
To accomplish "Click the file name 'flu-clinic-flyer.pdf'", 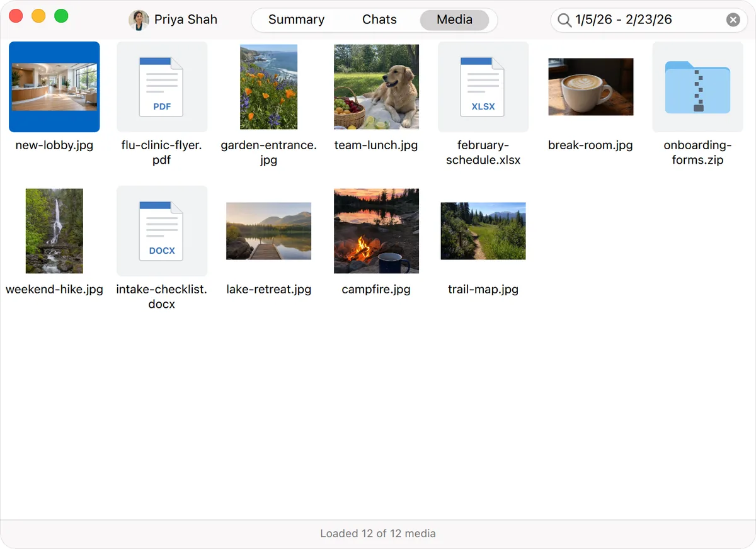I will click(x=162, y=152).
